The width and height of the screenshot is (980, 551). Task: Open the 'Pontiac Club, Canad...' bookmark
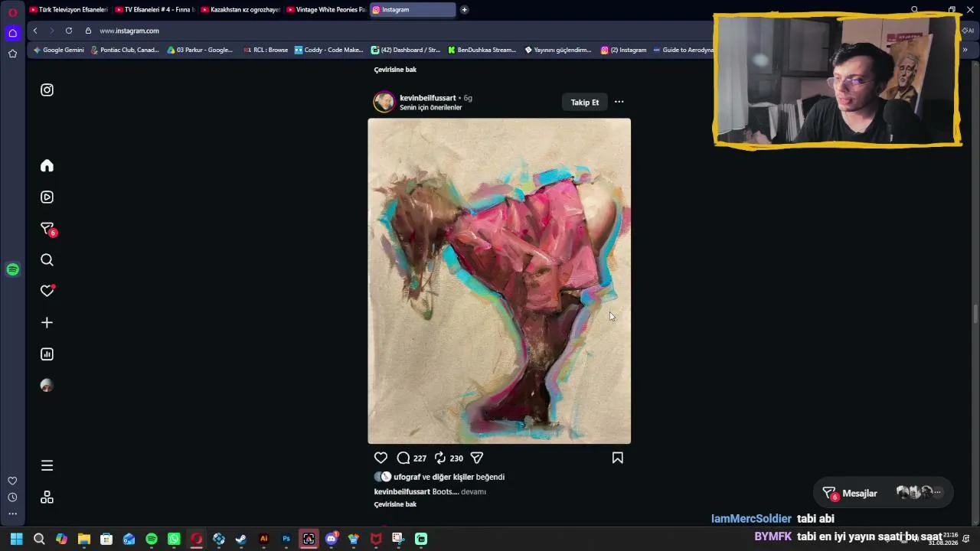(124, 50)
